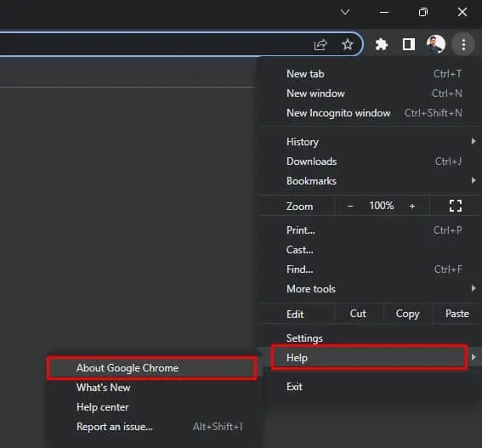
Task: Restore down the Chrome window
Action: (423, 12)
